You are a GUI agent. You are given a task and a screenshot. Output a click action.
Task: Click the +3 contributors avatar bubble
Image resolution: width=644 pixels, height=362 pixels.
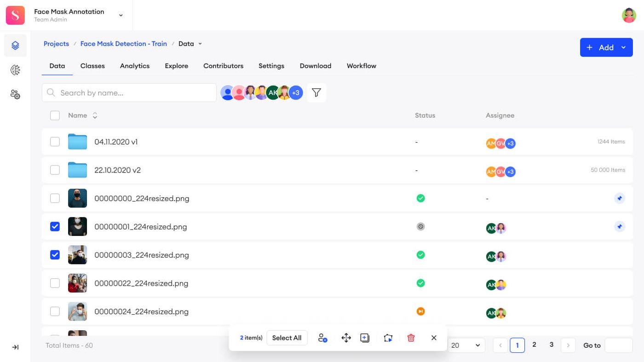coord(296,93)
